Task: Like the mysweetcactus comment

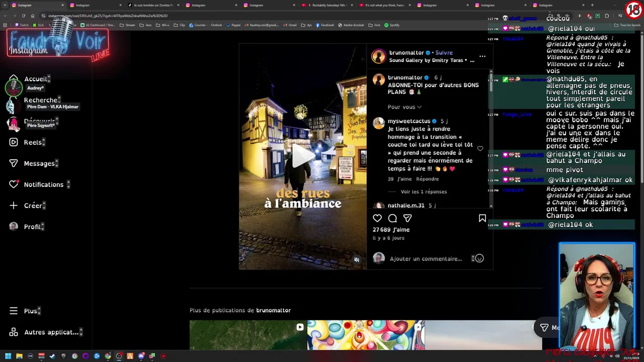Action: 480,149
